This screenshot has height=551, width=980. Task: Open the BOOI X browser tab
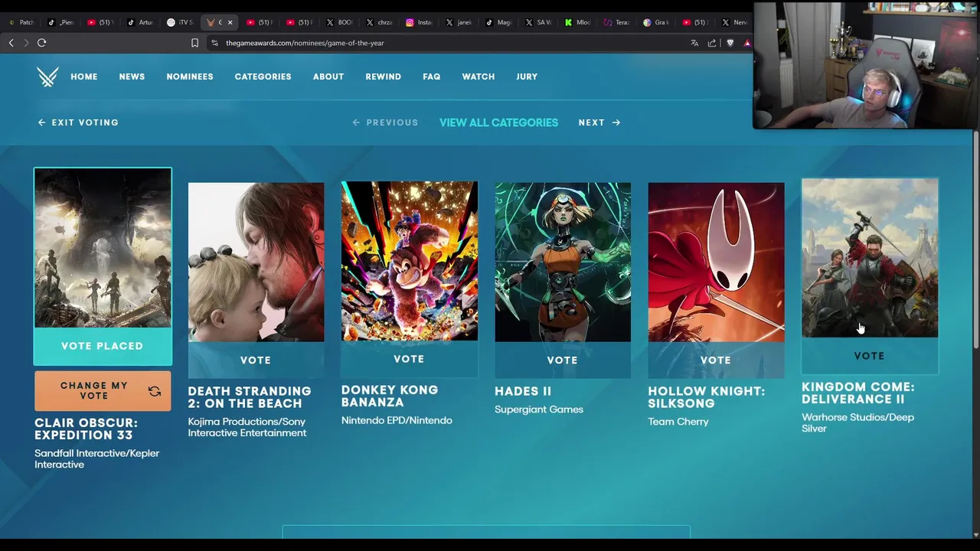[340, 22]
